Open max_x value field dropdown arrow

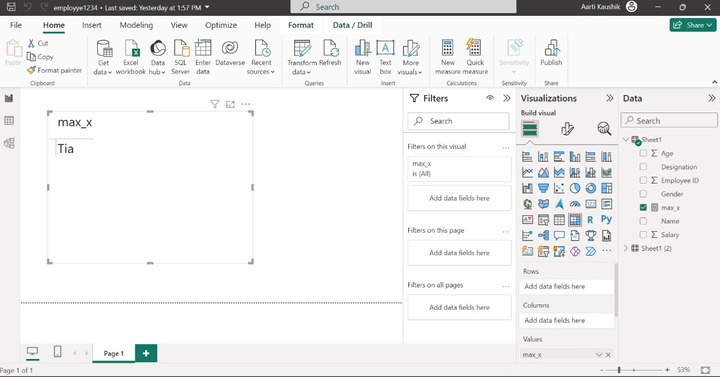click(599, 354)
